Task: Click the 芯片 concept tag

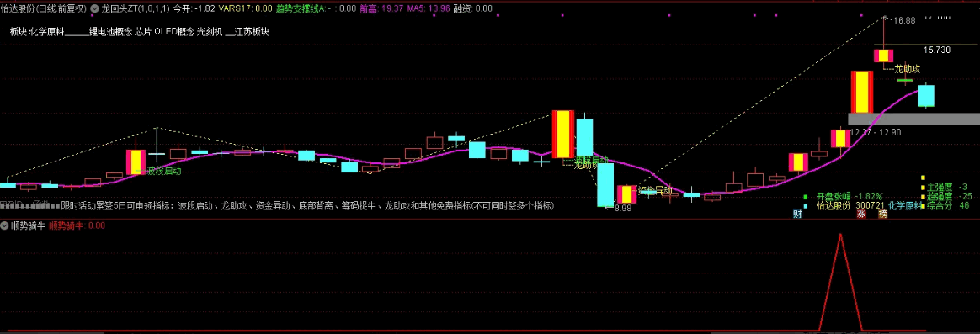Action: coord(144,31)
